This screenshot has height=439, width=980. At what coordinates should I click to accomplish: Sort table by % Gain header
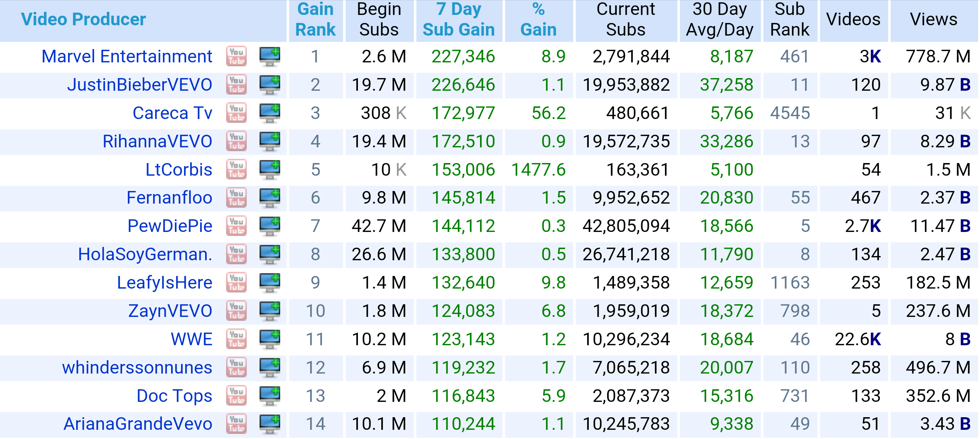[x=538, y=20]
